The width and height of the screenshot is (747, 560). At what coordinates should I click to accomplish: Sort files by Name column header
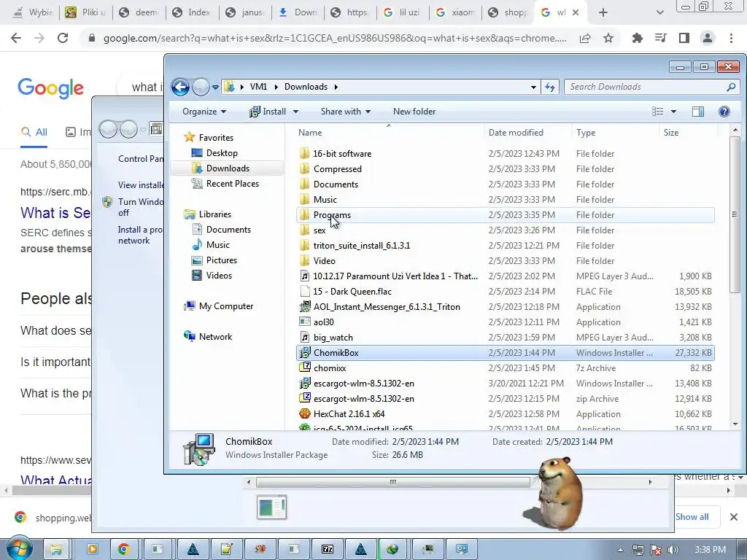(310, 133)
